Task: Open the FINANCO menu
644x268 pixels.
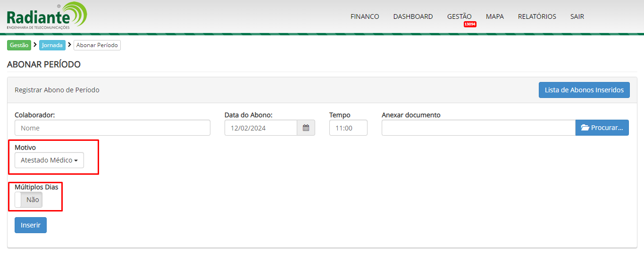Action: tap(365, 16)
